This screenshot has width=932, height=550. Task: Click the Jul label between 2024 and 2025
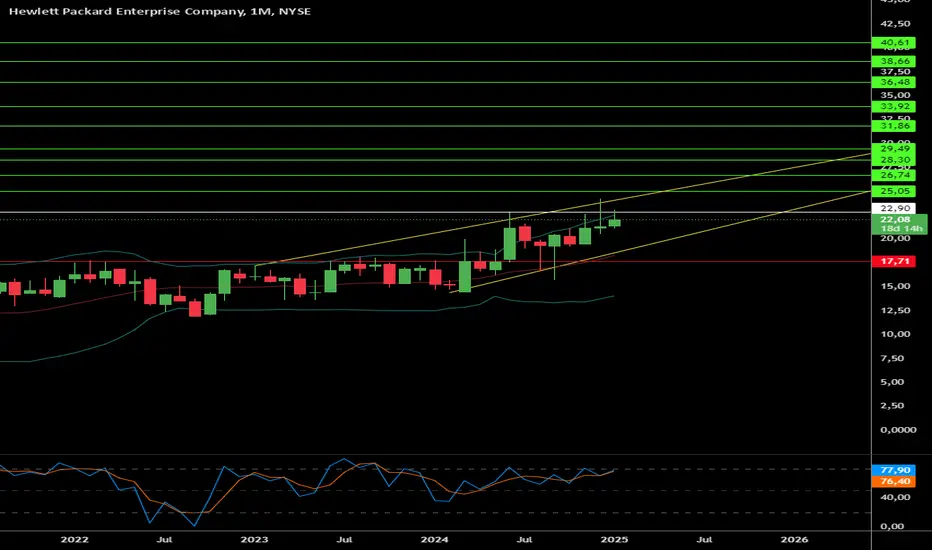(x=524, y=539)
